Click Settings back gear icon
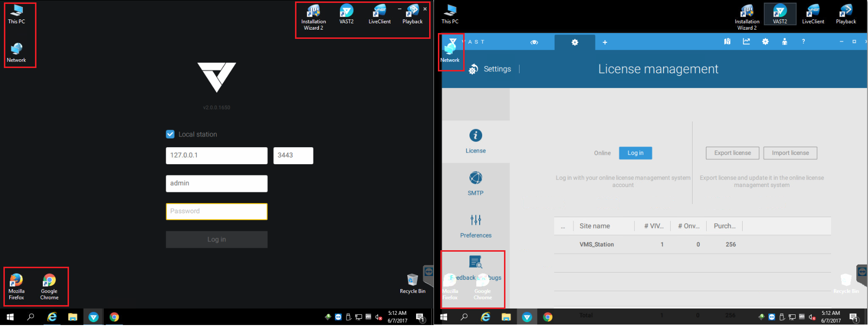Image resolution: width=868 pixels, height=326 pixels. [x=473, y=69]
